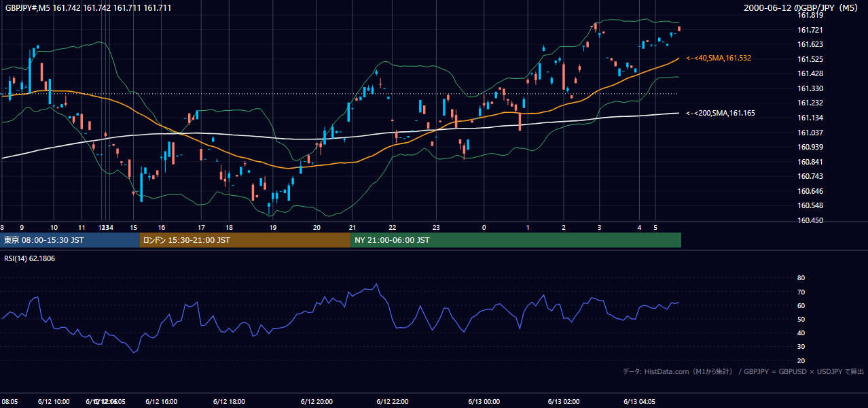The image size is (868, 408).
Task: Click hour marker 3 under the price chart
Action: point(599,228)
